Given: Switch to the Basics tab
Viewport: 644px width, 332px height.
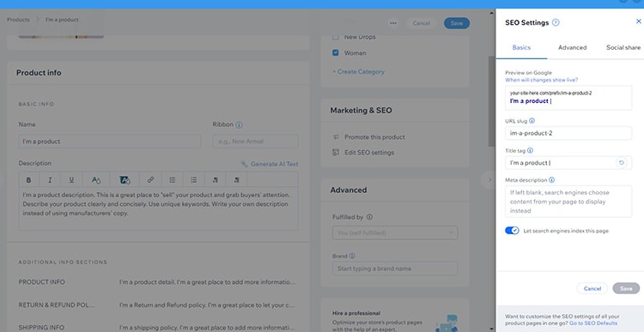Looking at the screenshot, I should click(x=521, y=47).
